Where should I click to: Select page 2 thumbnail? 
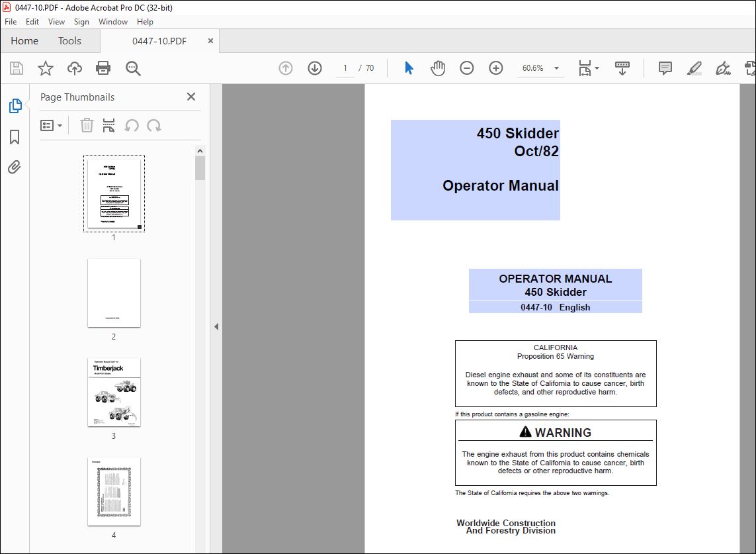114,293
